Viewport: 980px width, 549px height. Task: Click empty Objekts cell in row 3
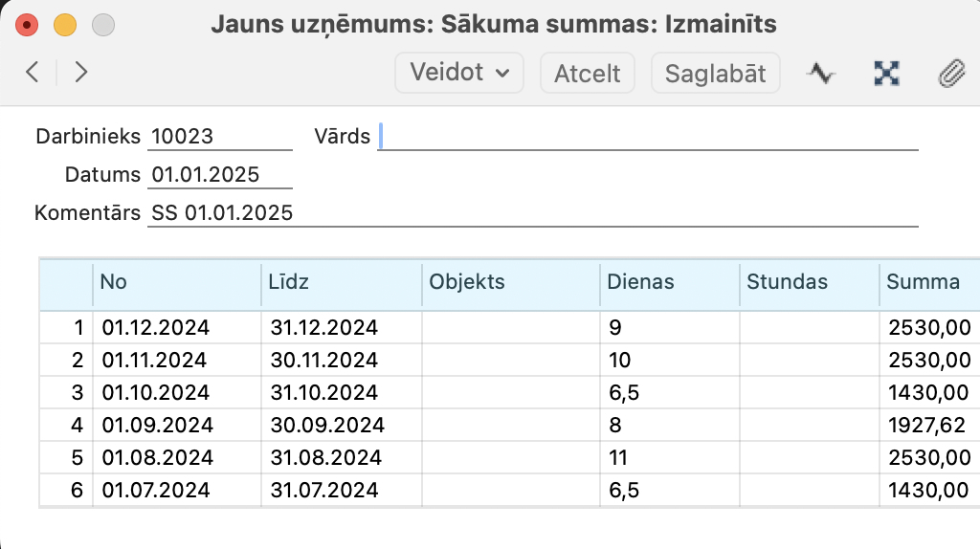click(511, 392)
